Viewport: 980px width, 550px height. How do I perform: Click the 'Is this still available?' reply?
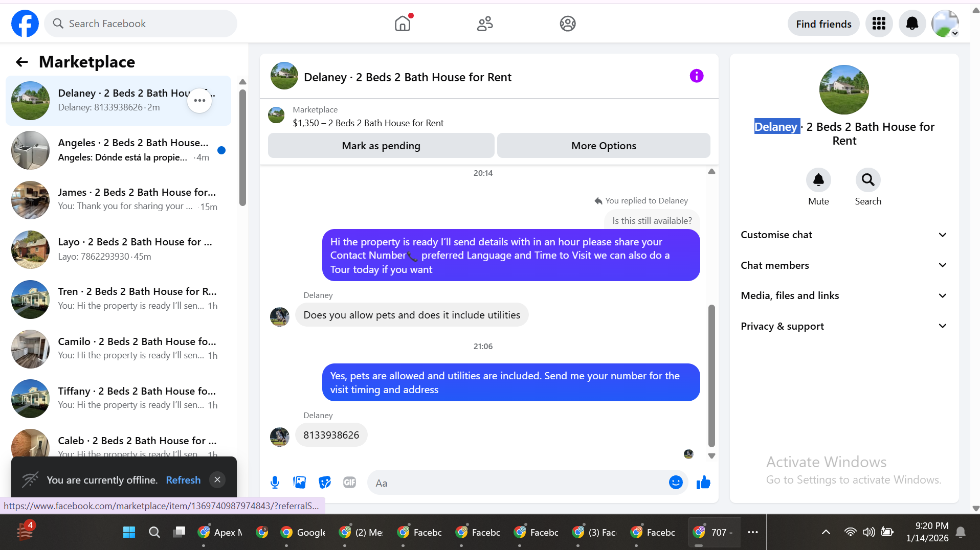pos(652,221)
